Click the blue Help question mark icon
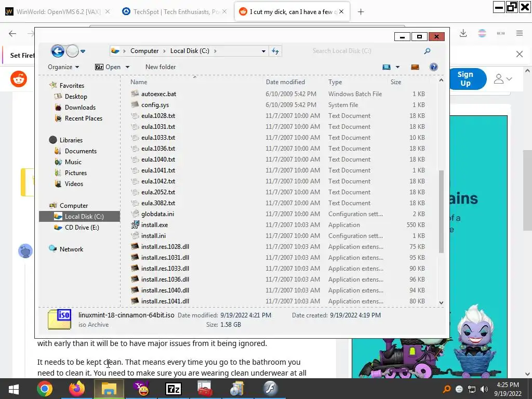Screen dimensions: 532x399 434,67
